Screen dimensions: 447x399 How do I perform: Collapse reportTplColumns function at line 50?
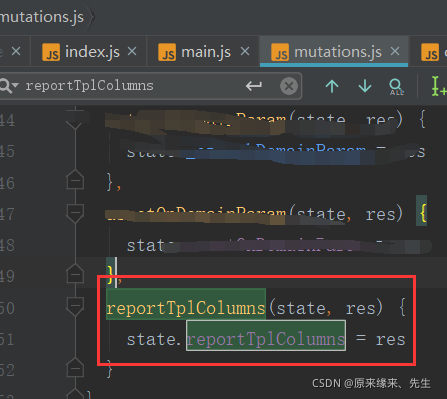[75, 307]
